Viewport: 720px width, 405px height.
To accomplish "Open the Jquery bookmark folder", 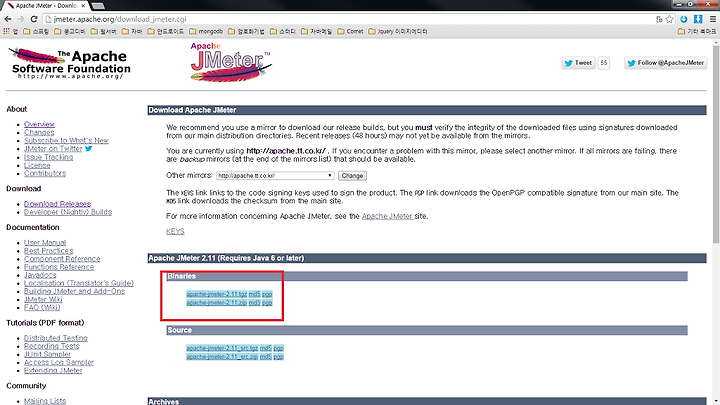I will [398, 31].
